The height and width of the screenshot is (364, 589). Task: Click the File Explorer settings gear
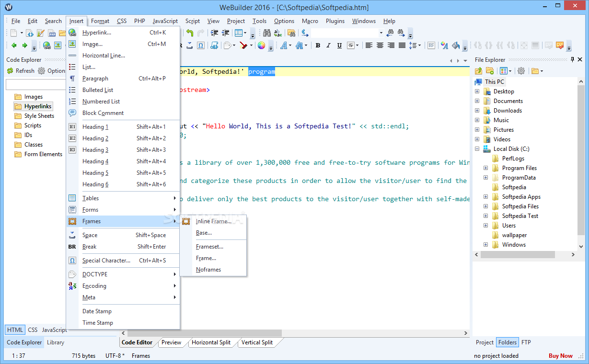click(x=521, y=71)
